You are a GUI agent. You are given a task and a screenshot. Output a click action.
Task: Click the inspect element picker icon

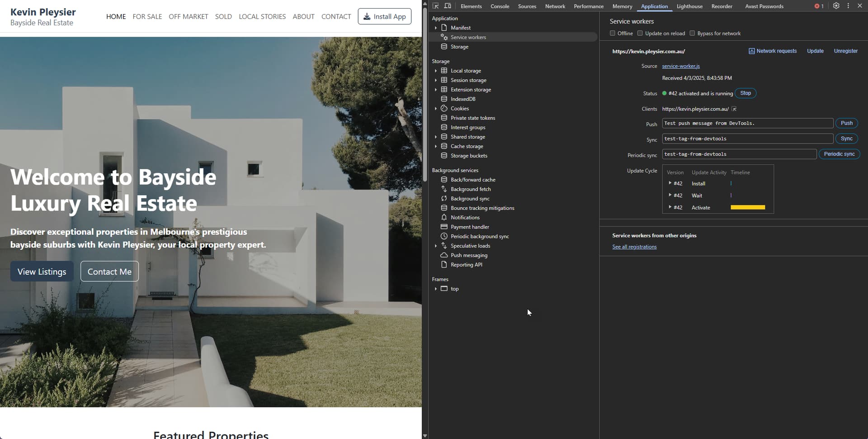click(x=435, y=6)
